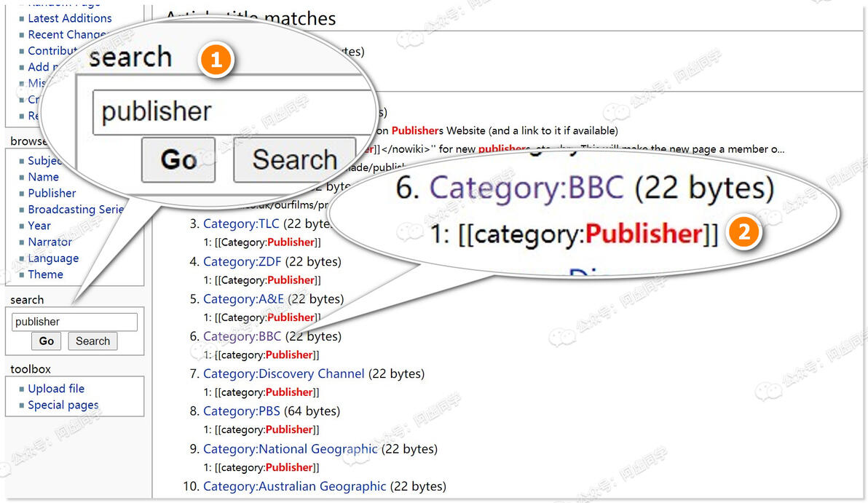
Task: Browse by Language link
Action: pyautogui.click(x=53, y=258)
